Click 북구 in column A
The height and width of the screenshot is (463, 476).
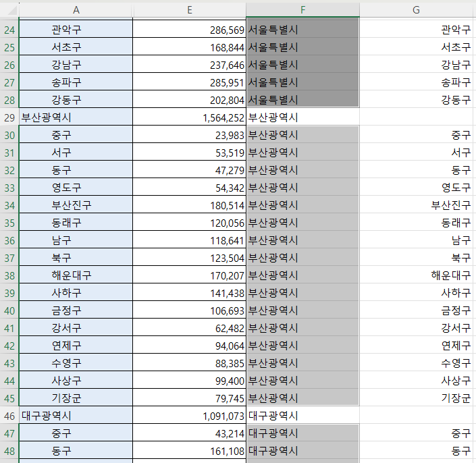coord(61,258)
